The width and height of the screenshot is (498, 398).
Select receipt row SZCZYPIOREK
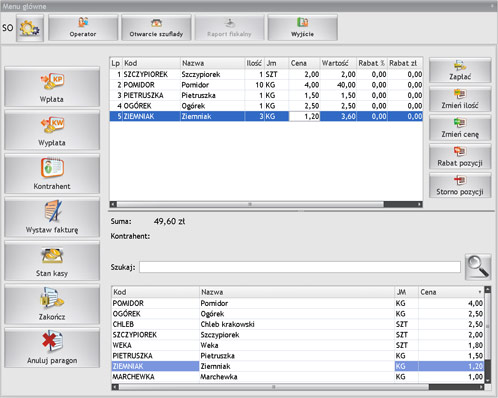click(x=266, y=74)
